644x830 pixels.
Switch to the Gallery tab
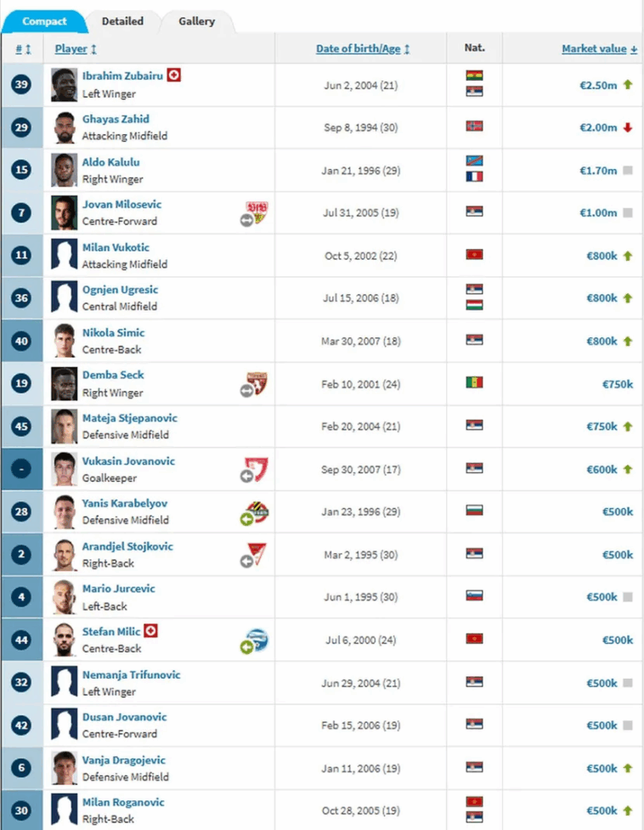[196, 21]
